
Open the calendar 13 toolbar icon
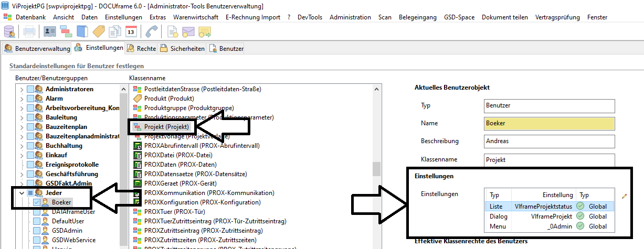coord(131,31)
